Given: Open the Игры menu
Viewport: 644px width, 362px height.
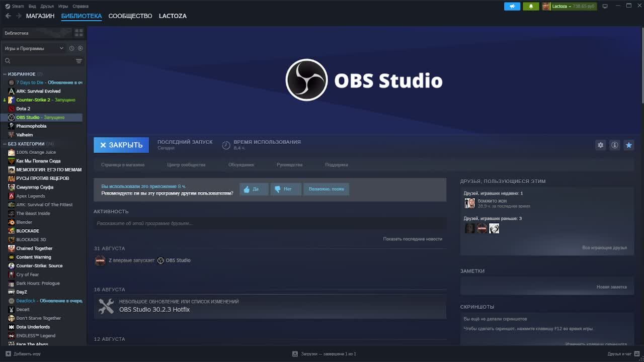Looking at the screenshot, I should (x=63, y=6).
